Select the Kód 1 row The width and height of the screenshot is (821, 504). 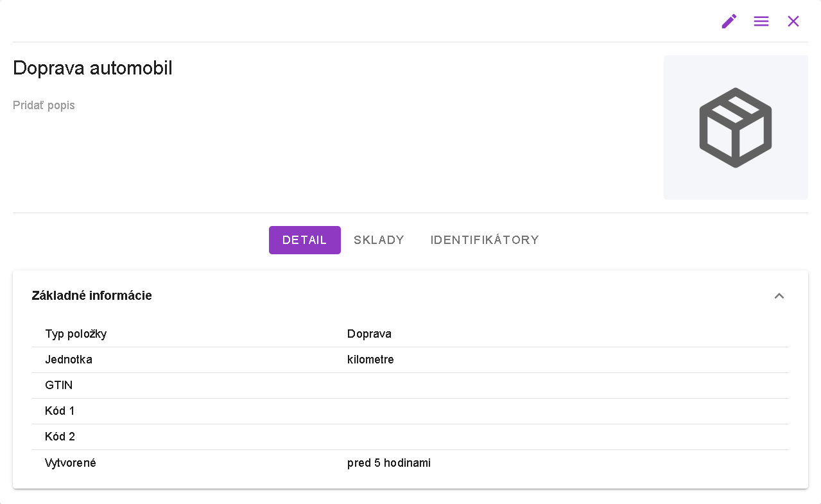[60, 411]
